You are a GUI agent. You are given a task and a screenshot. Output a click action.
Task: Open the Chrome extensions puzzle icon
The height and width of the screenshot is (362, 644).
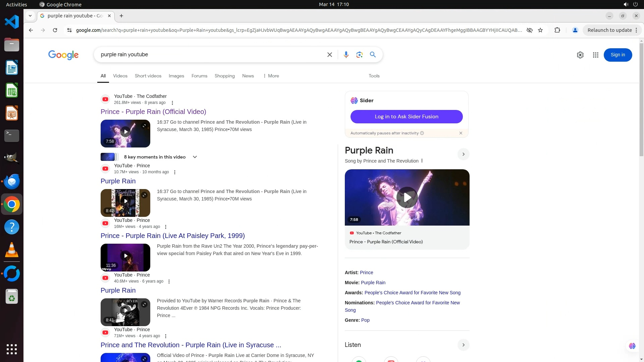pyautogui.click(x=557, y=30)
